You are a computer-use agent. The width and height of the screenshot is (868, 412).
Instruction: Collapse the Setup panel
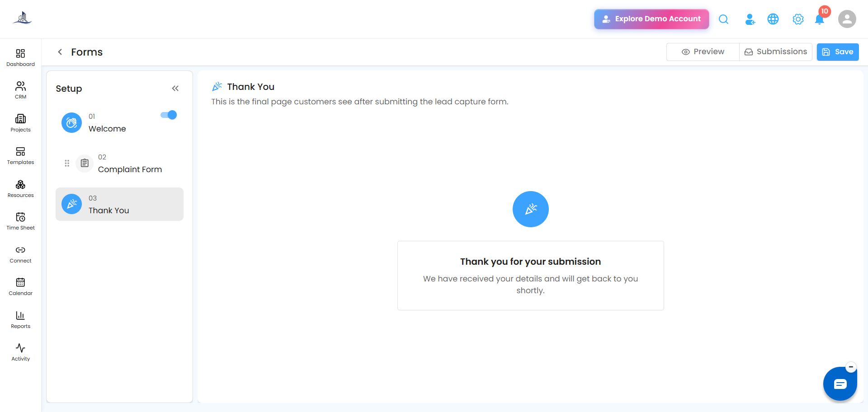175,89
